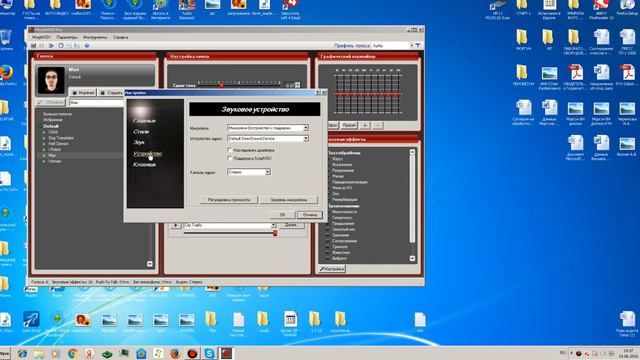Toggle the Слушать button
640x360 pixels.
111,93
